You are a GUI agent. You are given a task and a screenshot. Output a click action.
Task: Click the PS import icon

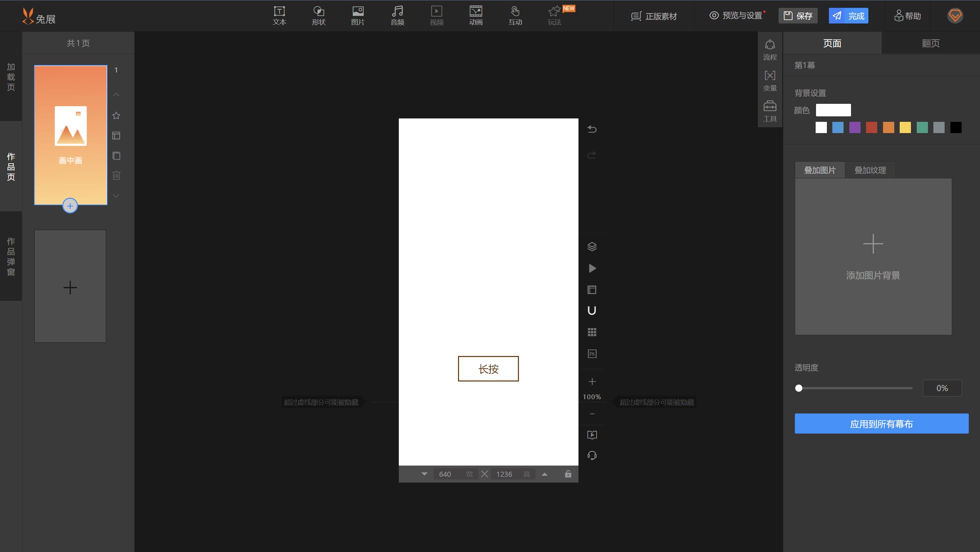point(592,354)
